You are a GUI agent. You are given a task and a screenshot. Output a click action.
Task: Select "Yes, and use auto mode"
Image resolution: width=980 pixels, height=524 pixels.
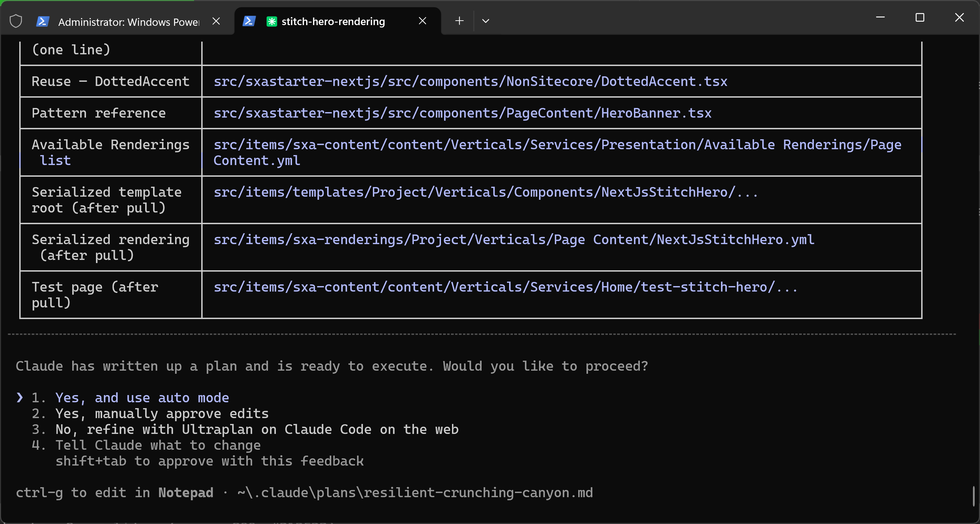pyautogui.click(x=141, y=398)
